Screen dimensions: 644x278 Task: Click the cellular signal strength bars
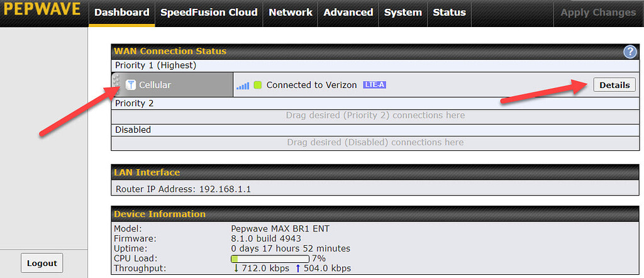point(243,86)
